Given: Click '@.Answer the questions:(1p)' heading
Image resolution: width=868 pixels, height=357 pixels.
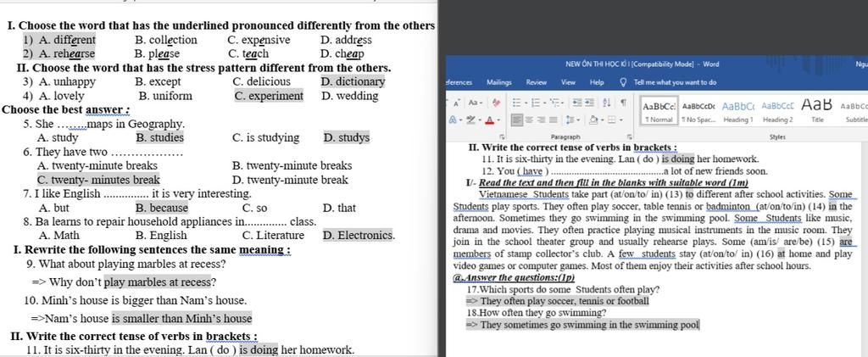Looking at the screenshot, I should point(515,278).
